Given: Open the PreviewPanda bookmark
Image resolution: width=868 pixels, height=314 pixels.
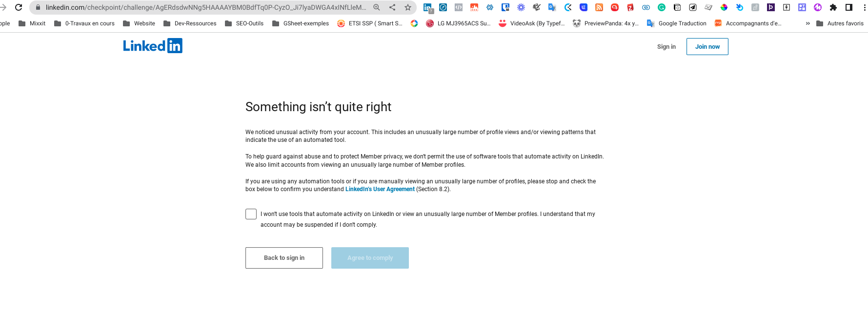Looking at the screenshot, I should pyautogui.click(x=606, y=23).
